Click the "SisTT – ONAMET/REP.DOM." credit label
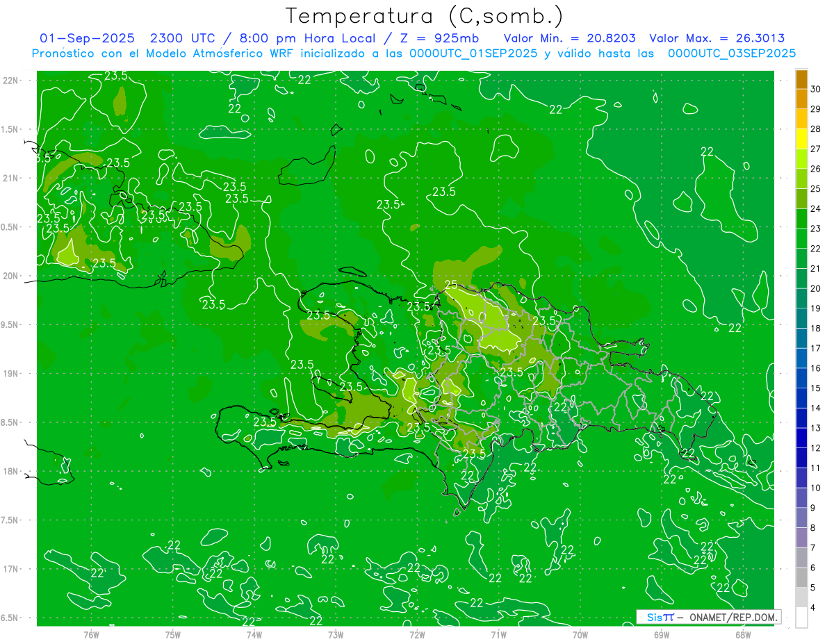Viewport: 834px width, 644px height. [708, 617]
